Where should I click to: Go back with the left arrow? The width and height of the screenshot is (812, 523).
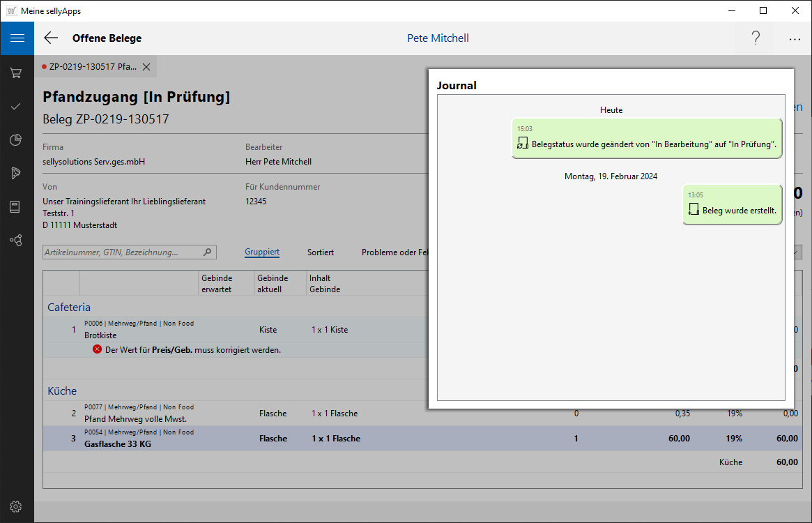[x=51, y=38]
